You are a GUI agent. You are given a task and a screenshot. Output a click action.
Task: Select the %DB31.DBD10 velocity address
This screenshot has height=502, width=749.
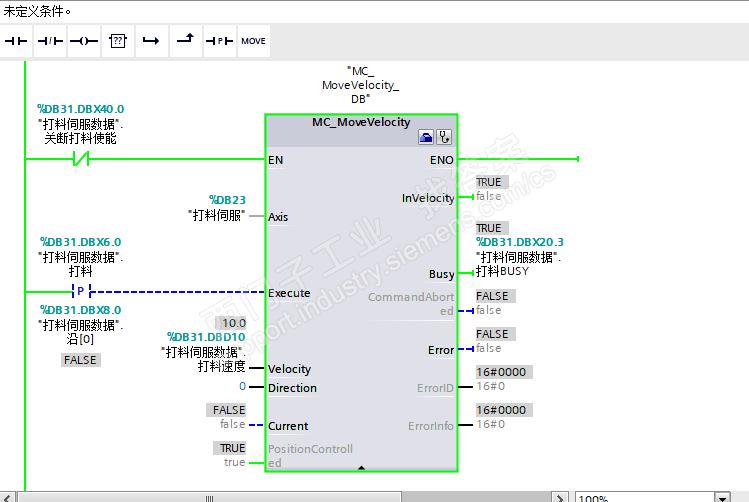click(x=206, y=337)
